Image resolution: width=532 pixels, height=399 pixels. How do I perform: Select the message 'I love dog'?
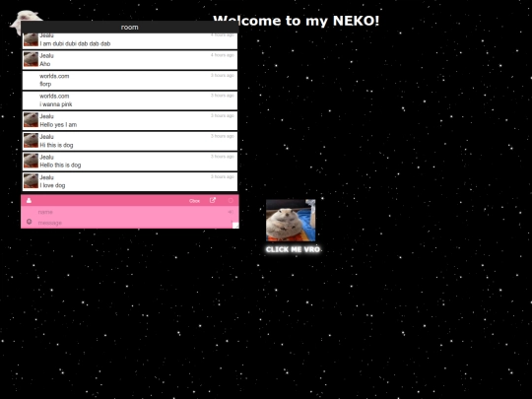pyautogui.click(x=52, y=185)
